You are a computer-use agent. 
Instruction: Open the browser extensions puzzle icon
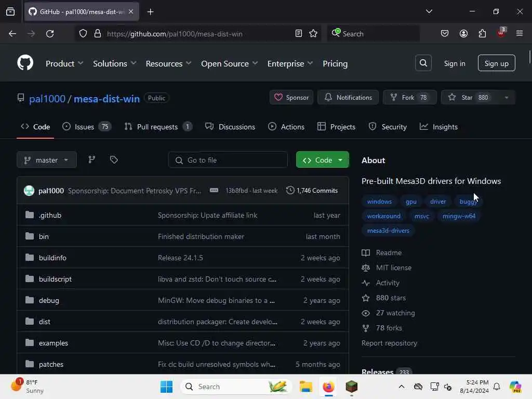point(482,34)
